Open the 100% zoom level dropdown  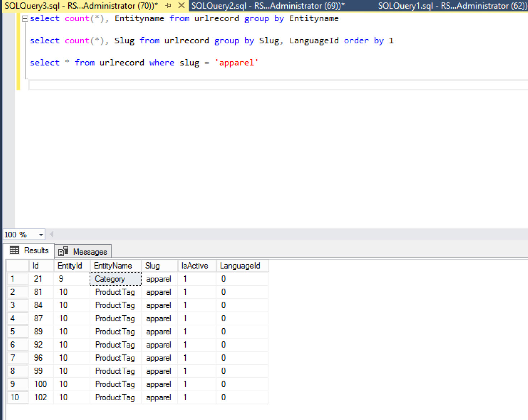40,234
